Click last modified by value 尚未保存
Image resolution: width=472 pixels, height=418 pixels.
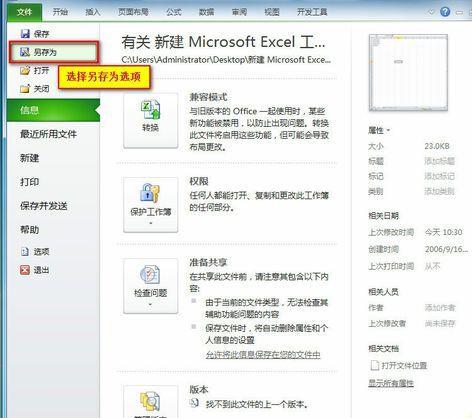[x=440, y=323]
